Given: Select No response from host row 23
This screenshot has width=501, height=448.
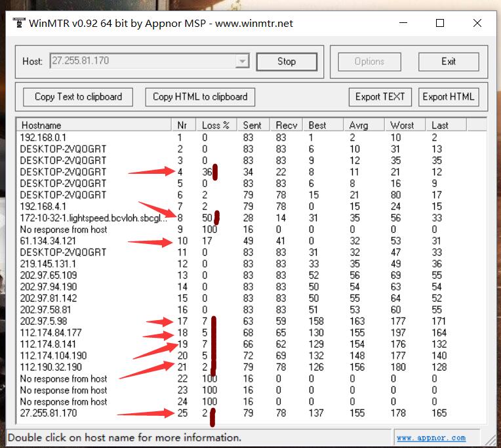Looking at the screenshot, I should click(x=251, y=390).
